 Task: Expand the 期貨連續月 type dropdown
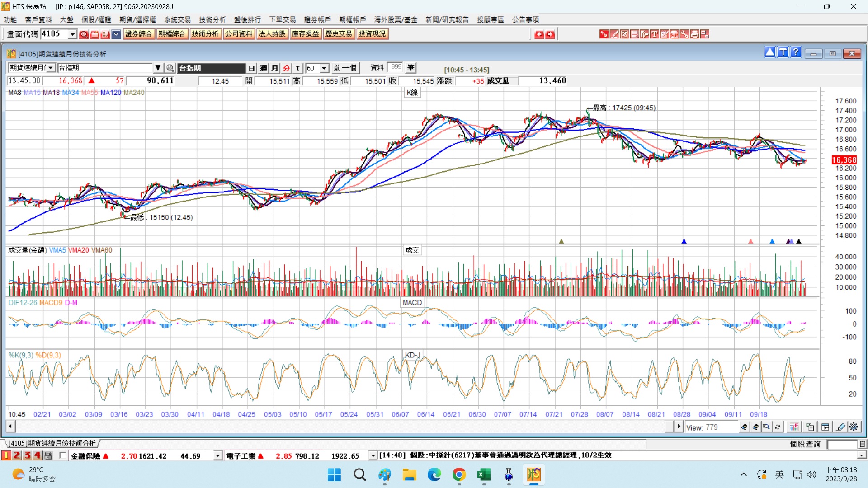point(51,68)
